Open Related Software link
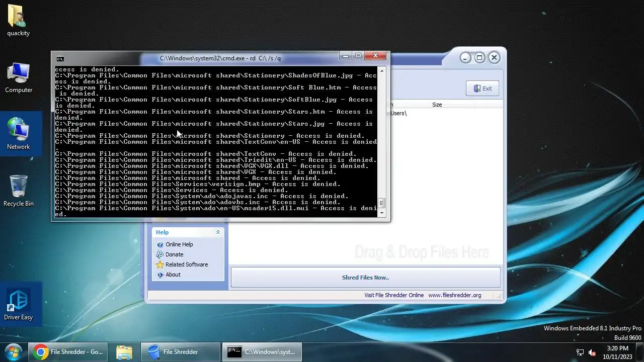This screenshot has height=362, width=644. [187, 264]
